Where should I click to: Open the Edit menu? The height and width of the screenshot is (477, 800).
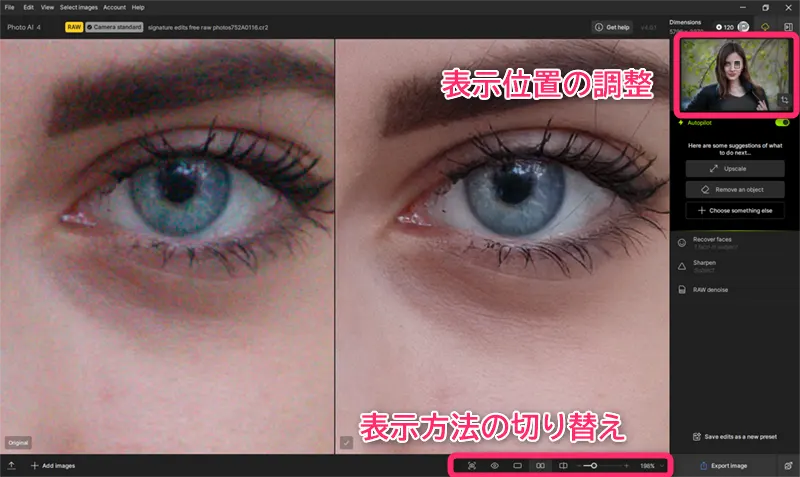pyautogui.click(x=29, y=7)
